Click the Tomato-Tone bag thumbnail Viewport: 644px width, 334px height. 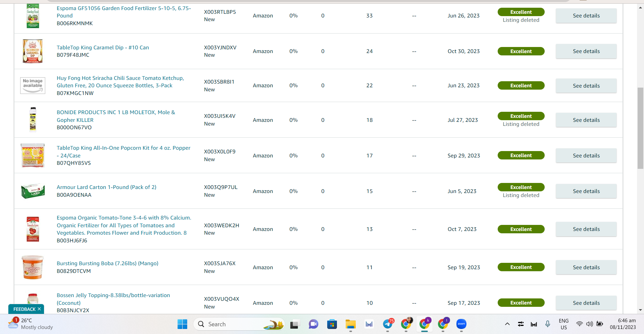click(x=33, y=229)
